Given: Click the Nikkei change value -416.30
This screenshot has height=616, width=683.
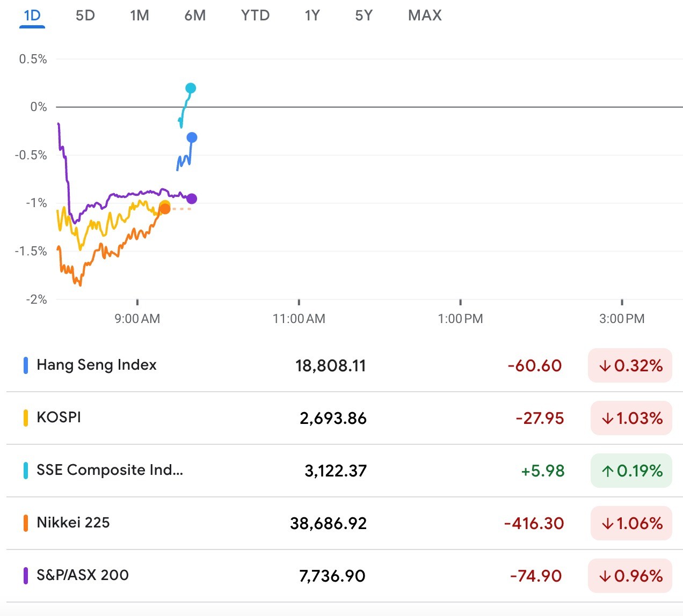Looking at the screenshot, I should [534, 524].
